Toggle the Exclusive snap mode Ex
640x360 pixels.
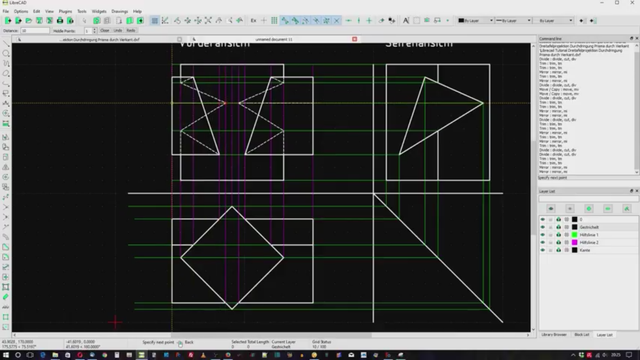[253, 20]
